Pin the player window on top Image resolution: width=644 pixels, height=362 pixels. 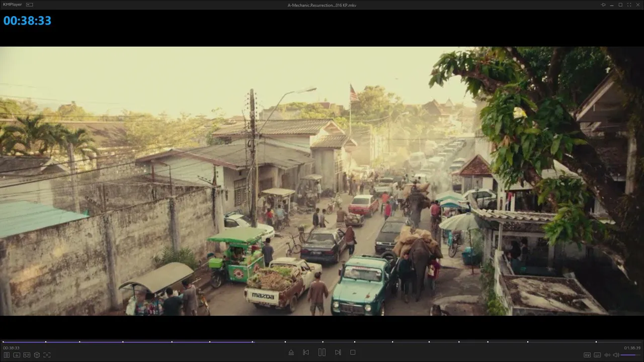603,5
